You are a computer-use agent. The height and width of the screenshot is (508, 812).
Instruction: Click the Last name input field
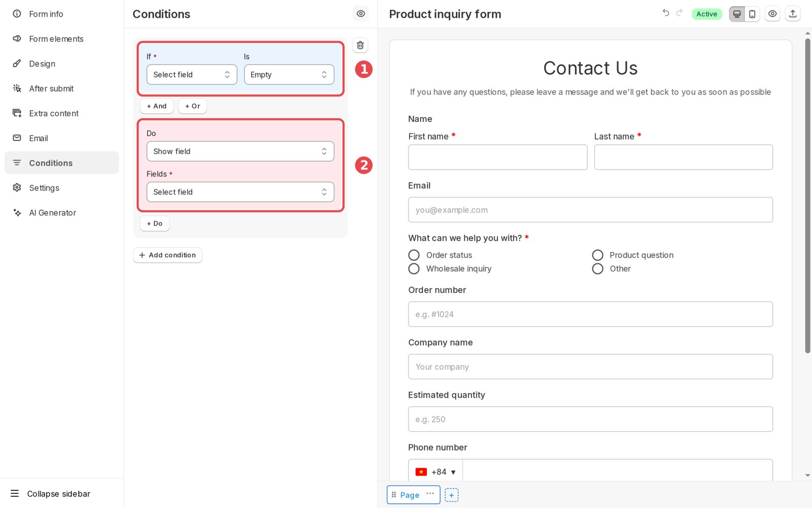coord(684,157)
